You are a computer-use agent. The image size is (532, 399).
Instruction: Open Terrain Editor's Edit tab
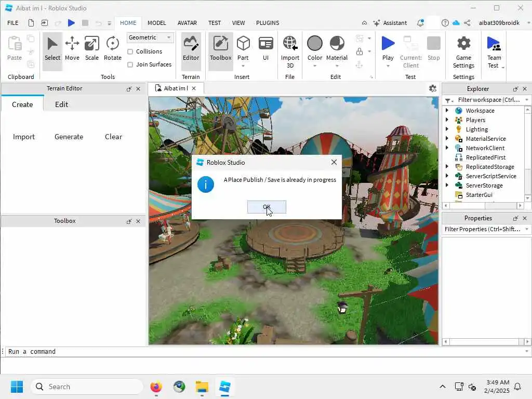pos(61,104)
